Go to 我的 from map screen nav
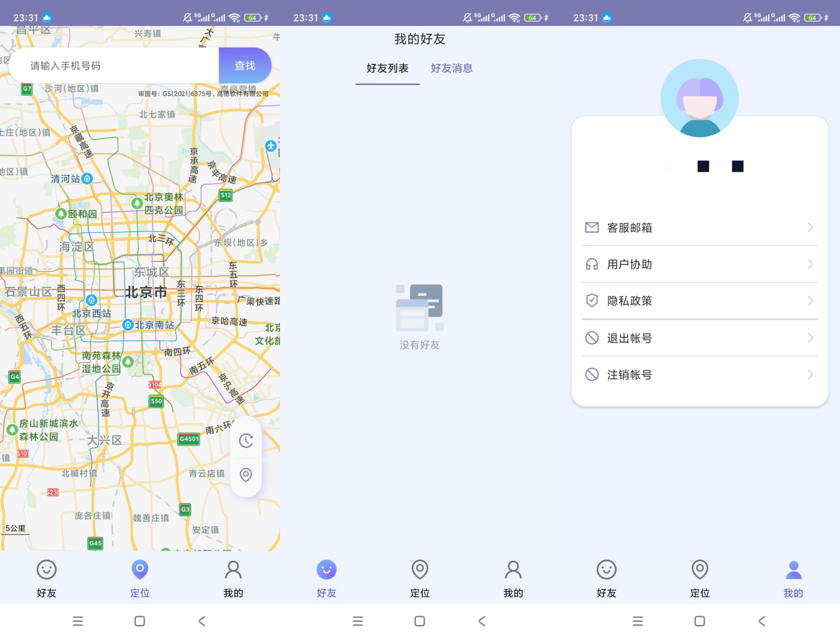This screenshot has width=840, height=638. pyautogui.click(x=233, y=569)
